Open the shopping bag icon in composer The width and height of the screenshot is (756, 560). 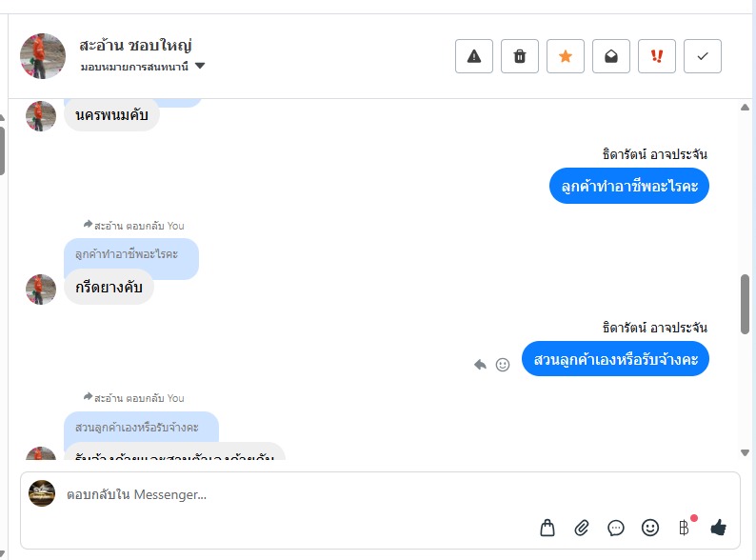point(547,527)
